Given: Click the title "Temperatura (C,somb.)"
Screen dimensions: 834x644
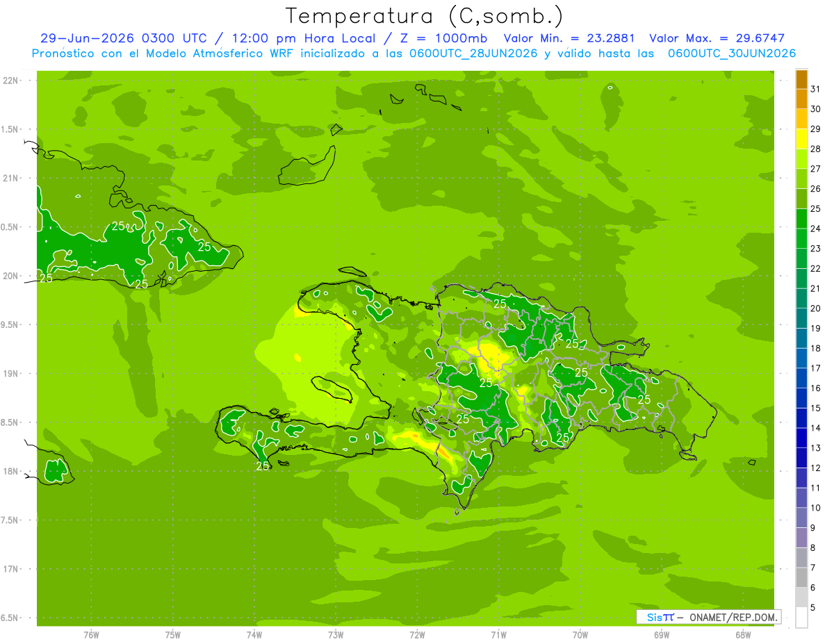Looking at the screenshot, I should (424, 16).
